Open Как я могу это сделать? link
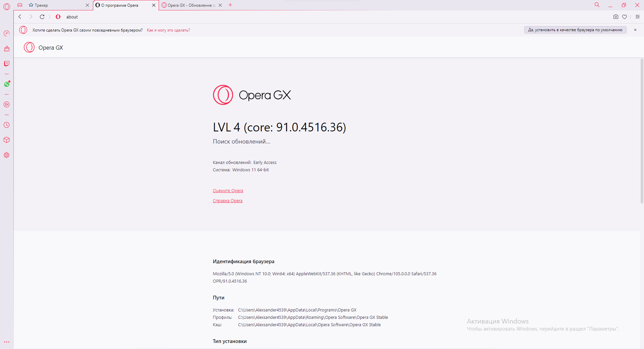 point(168,30)
